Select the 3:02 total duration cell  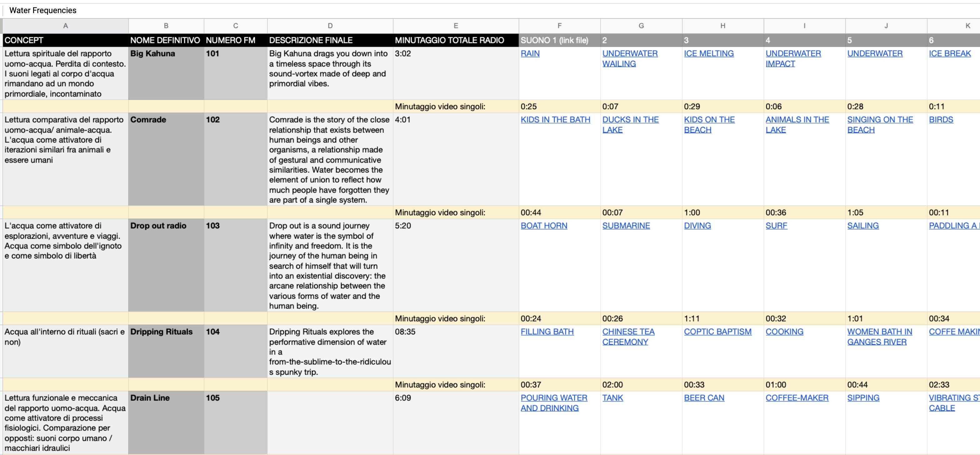coord(456,73)
